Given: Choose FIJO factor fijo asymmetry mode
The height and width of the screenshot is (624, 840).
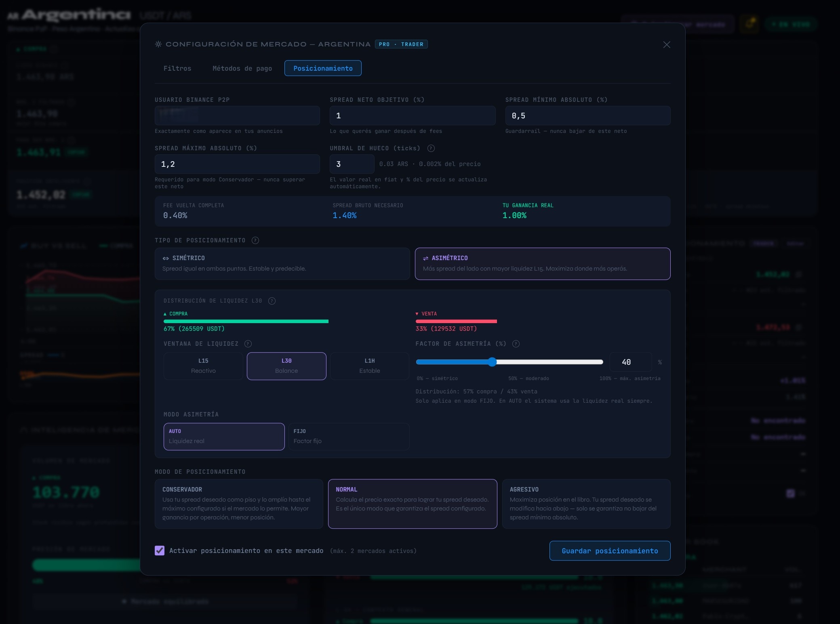Looking at the screenshot, I should [x=348, y=436].
